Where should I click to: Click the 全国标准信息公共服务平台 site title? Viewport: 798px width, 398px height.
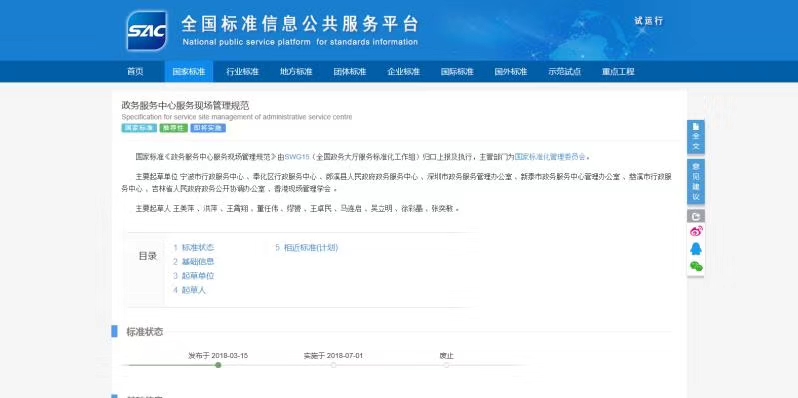pos(300,24)
